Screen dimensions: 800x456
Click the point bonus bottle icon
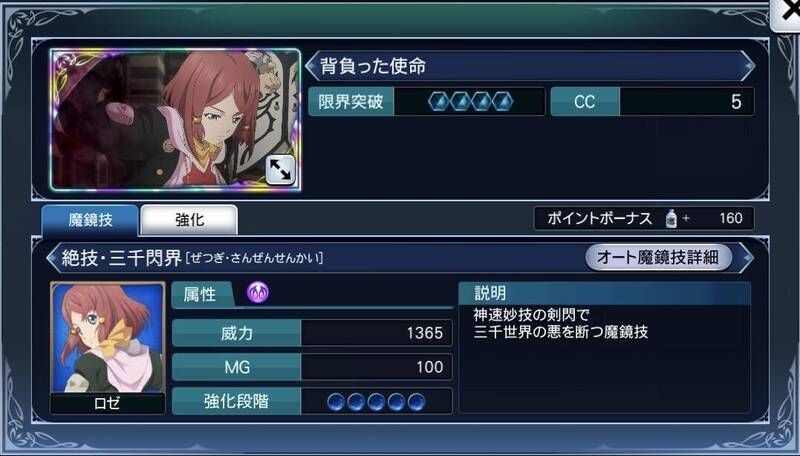671,218
